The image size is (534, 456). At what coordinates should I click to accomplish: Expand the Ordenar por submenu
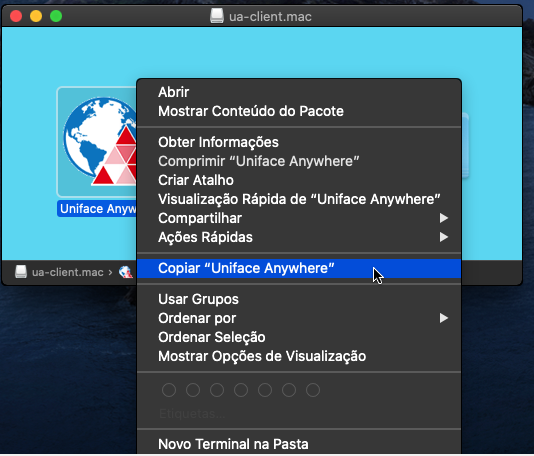(x=299, y=318)
